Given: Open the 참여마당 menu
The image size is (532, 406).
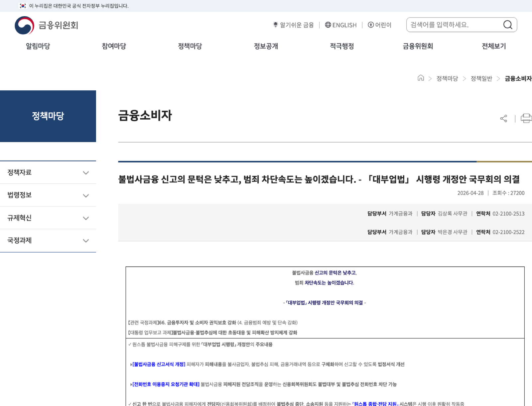Looking at the screenshot, I should point(114,46).
